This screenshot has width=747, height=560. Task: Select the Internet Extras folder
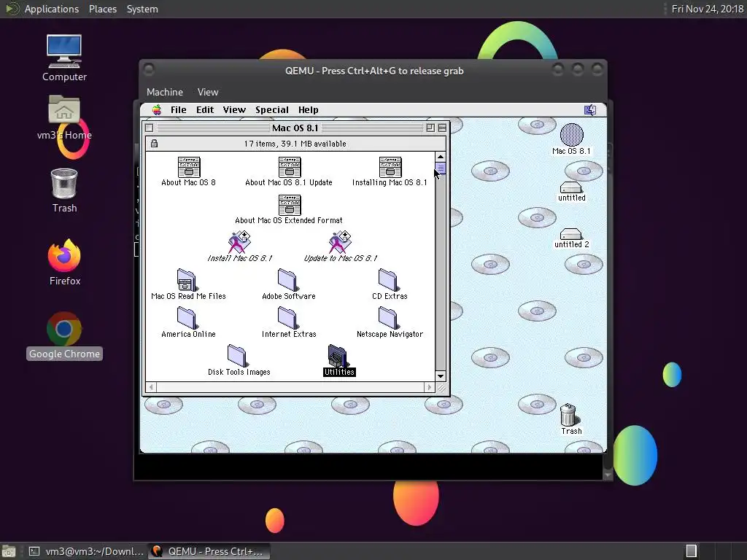pyautogui.click(x=287, y=318)
